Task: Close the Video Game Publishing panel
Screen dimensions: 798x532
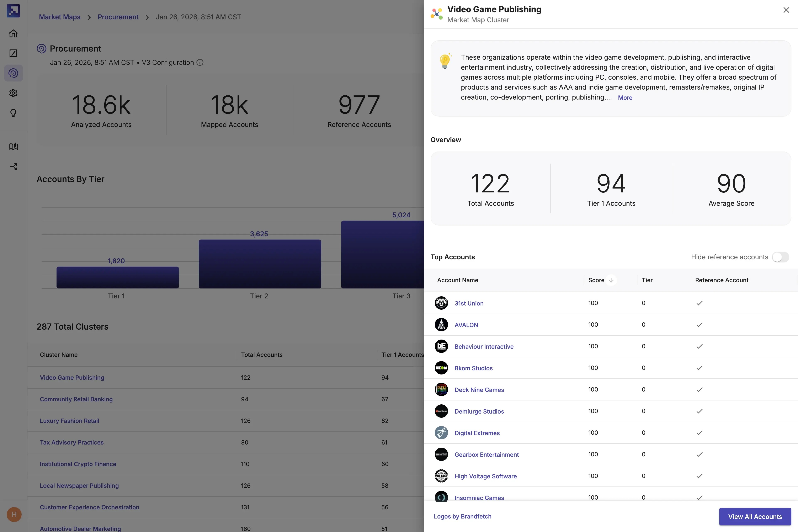Action: coord(786,10)
